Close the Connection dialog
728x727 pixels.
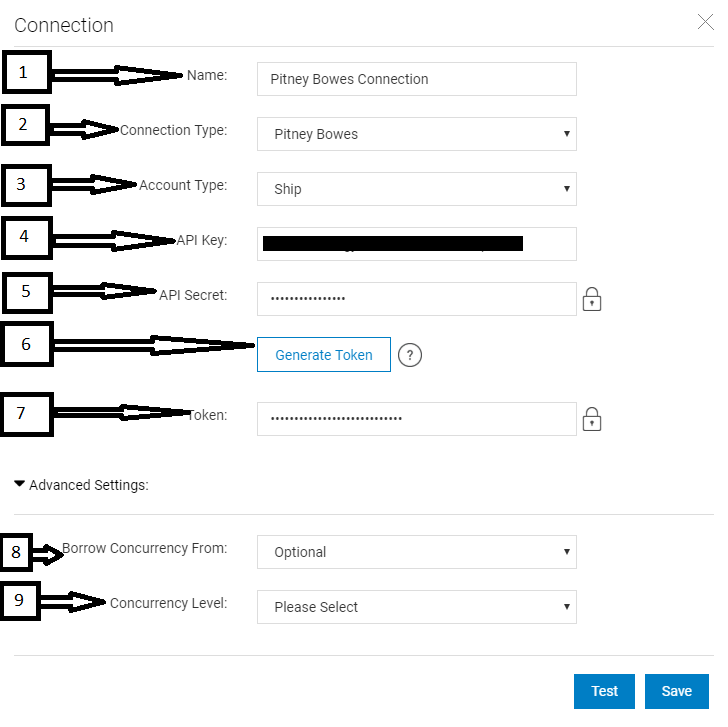click(705, 22)
